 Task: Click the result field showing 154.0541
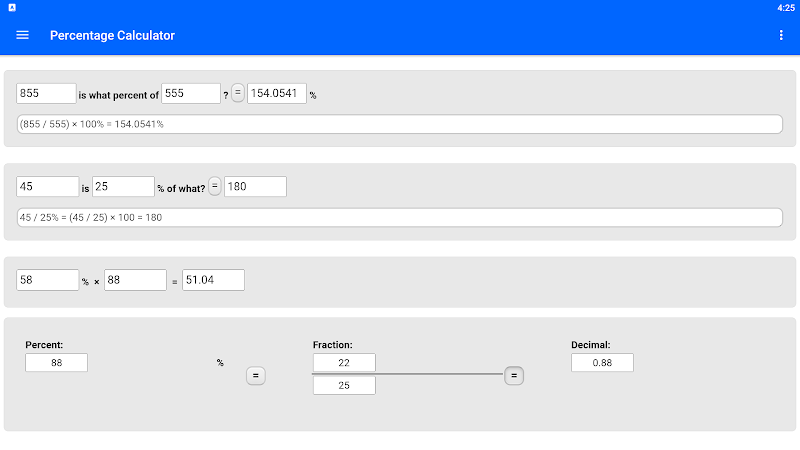point(277,93)
